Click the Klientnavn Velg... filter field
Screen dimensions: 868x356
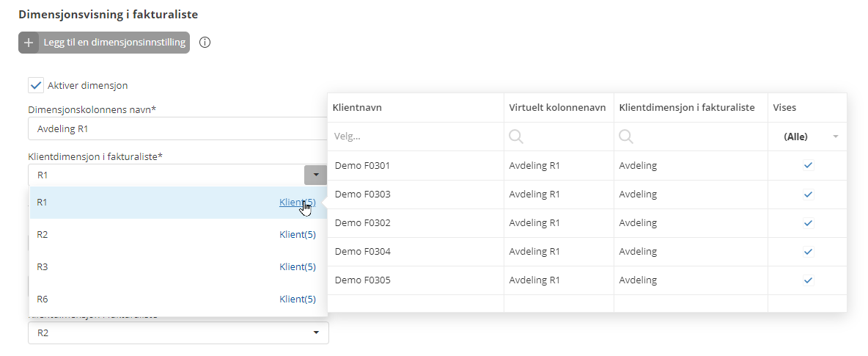pyautogui.click(x=414, y=137)
